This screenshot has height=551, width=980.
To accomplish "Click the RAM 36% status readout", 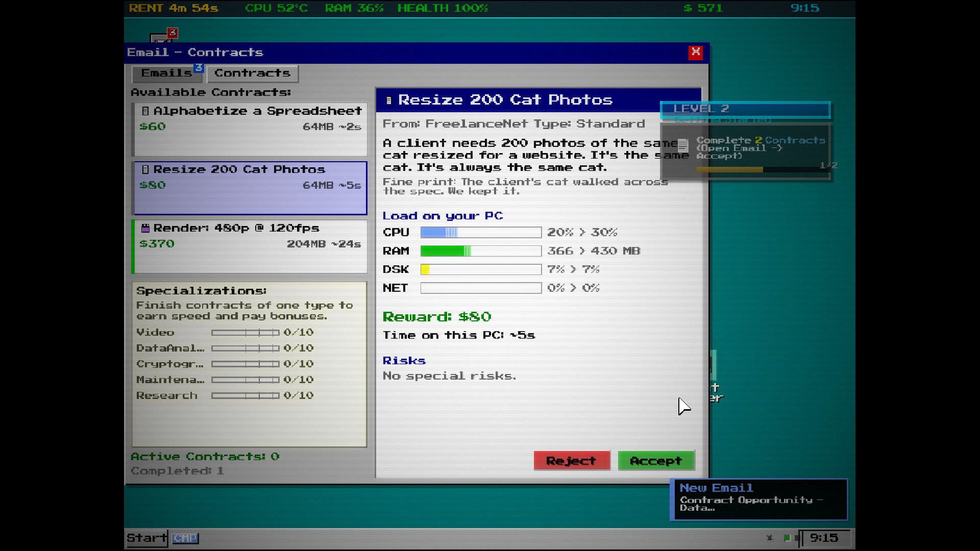I will point(354,8).
